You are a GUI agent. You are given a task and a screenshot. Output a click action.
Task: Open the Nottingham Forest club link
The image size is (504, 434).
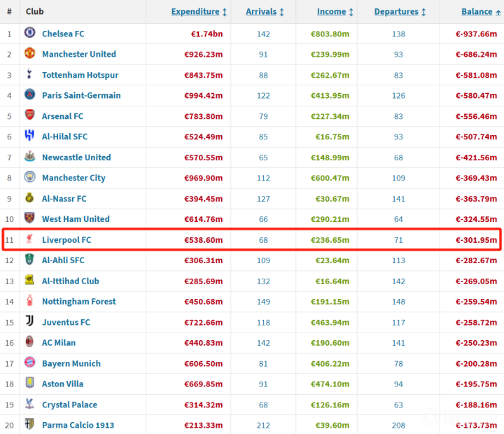pyautogui.click(x=78, y=302)
